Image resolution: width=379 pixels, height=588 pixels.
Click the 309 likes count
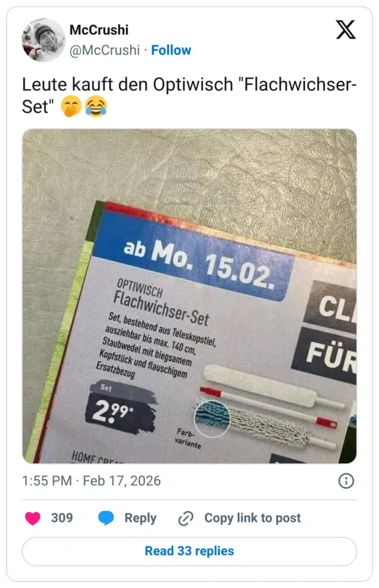[62, 518]
